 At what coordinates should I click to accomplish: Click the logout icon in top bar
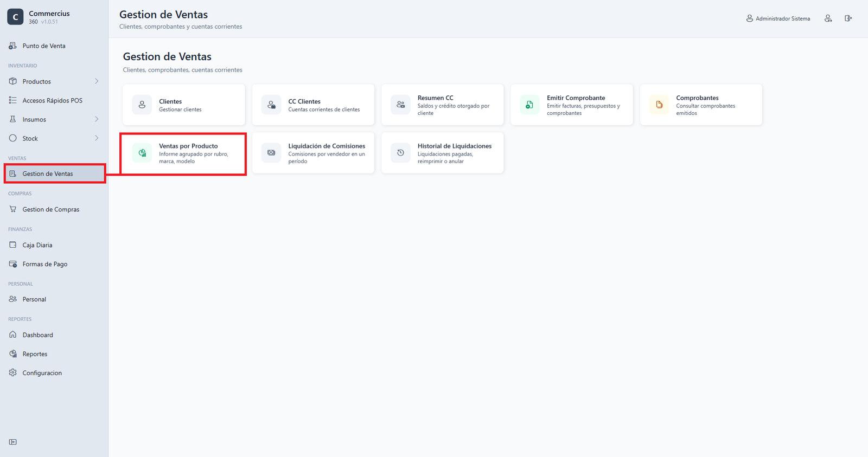pyautogui.click(x=848, y=18)
